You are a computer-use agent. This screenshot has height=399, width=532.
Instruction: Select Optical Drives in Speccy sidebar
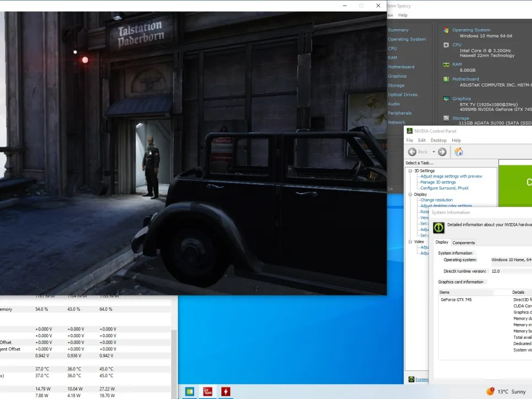tap(403, 94)
